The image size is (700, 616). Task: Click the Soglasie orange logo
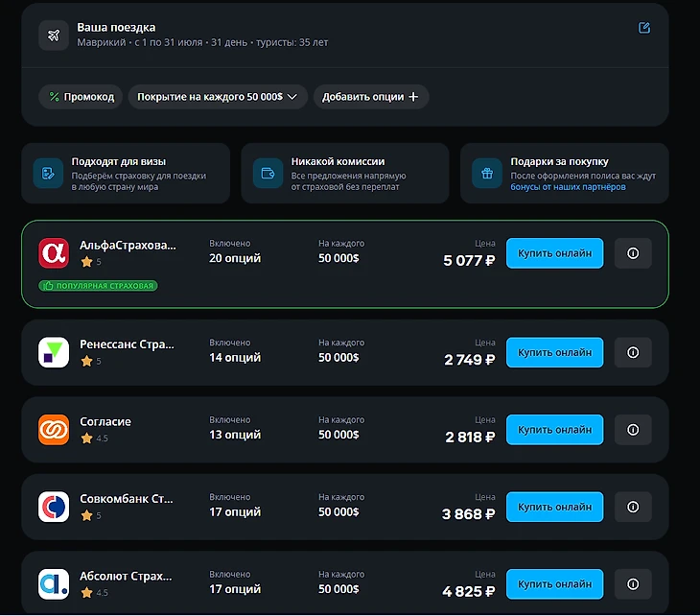click(54, 430)
